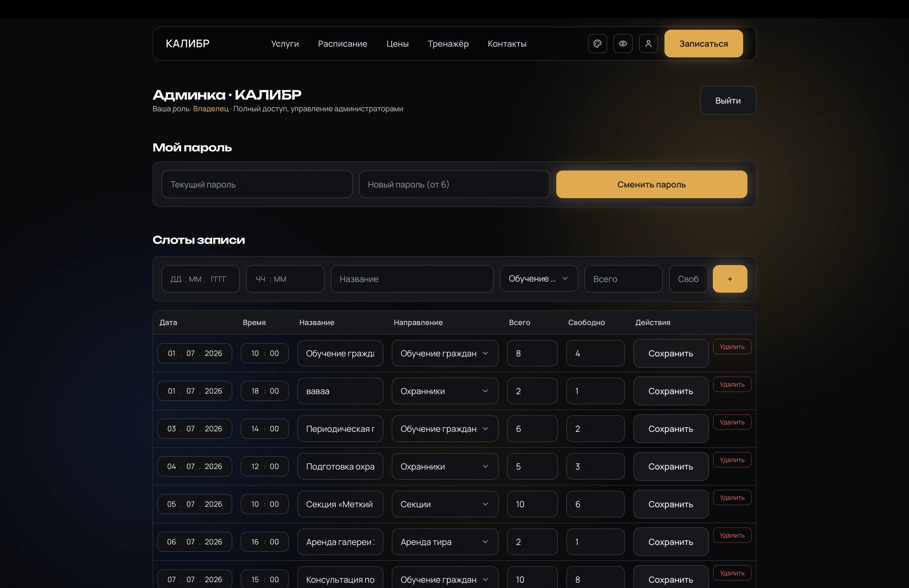Image resolution: width=909 pixels, height=588 pixels.
Task: Click the new slot time field
Action: coord(285,279)
